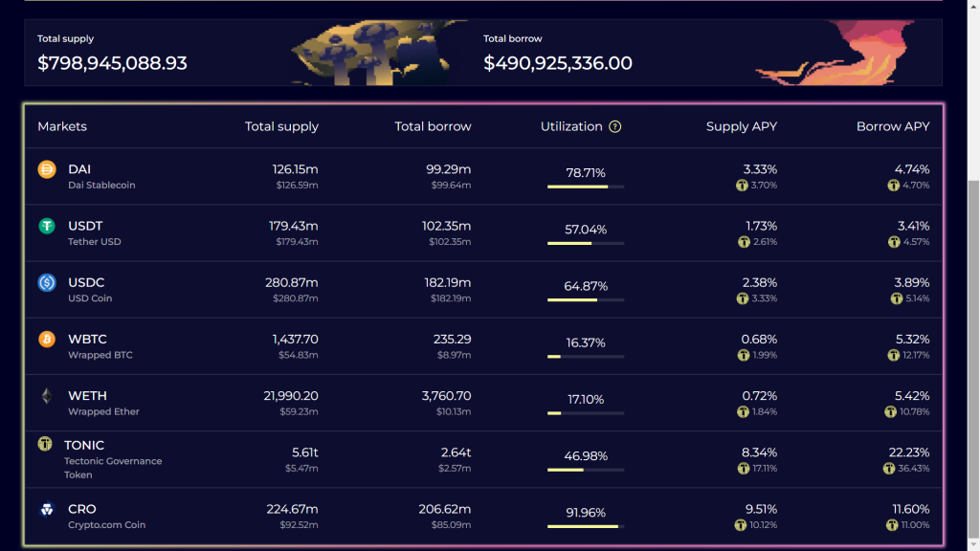980x551 pixels.
Task: Click the Utilization column header
Action: pyautogui.click(x=571, y=126)
